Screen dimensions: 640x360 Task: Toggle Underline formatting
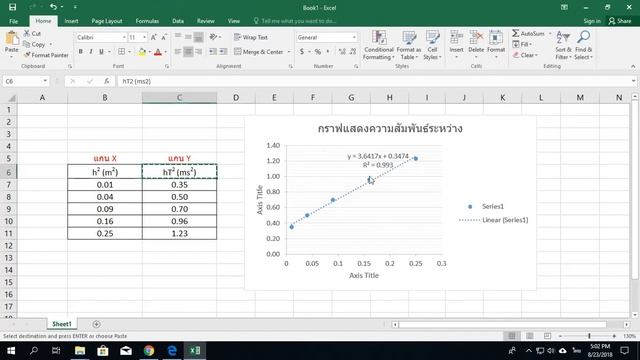pos(101,52)
